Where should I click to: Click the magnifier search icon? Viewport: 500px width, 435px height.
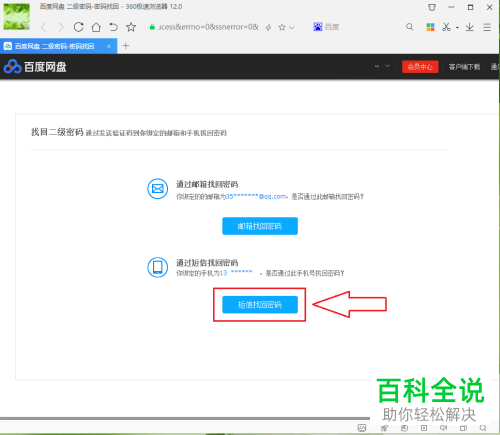click(410, 27)
